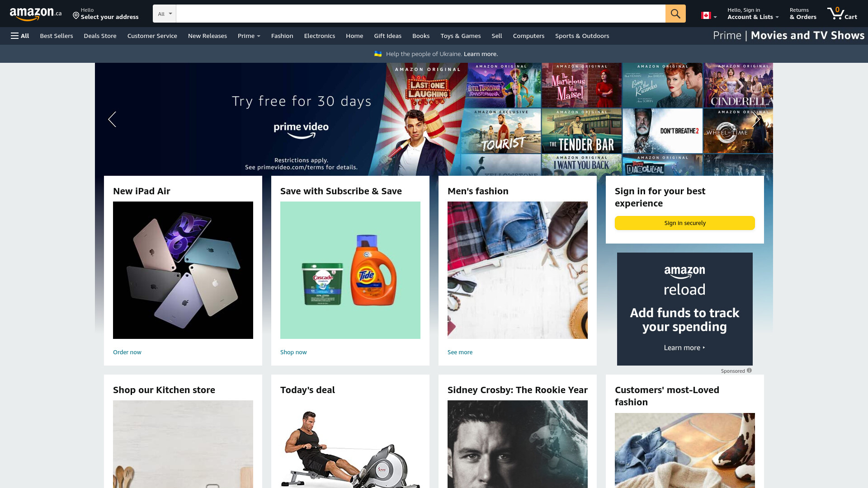Open Deals Store in nav bar
868x488 pixels.
click(100, 36)
